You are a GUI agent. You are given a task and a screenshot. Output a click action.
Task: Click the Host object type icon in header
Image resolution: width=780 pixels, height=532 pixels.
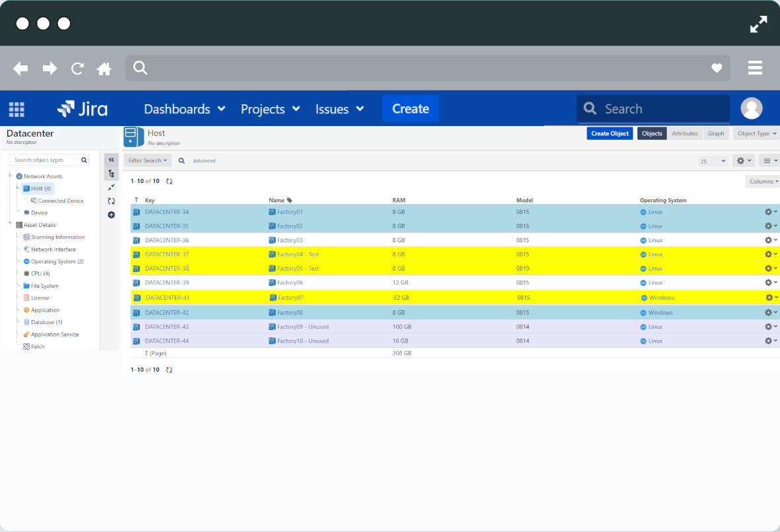pyautogui.click(x=133, y=137)
